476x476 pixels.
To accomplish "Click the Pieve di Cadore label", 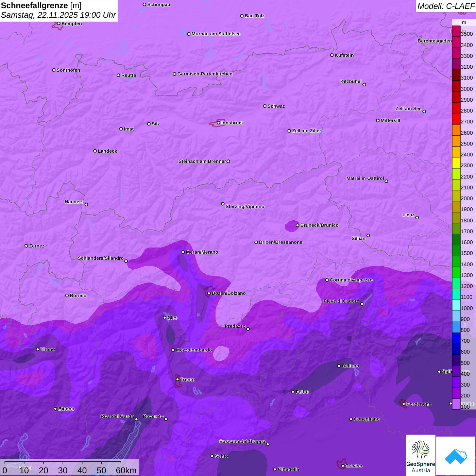I will point(341,301).
